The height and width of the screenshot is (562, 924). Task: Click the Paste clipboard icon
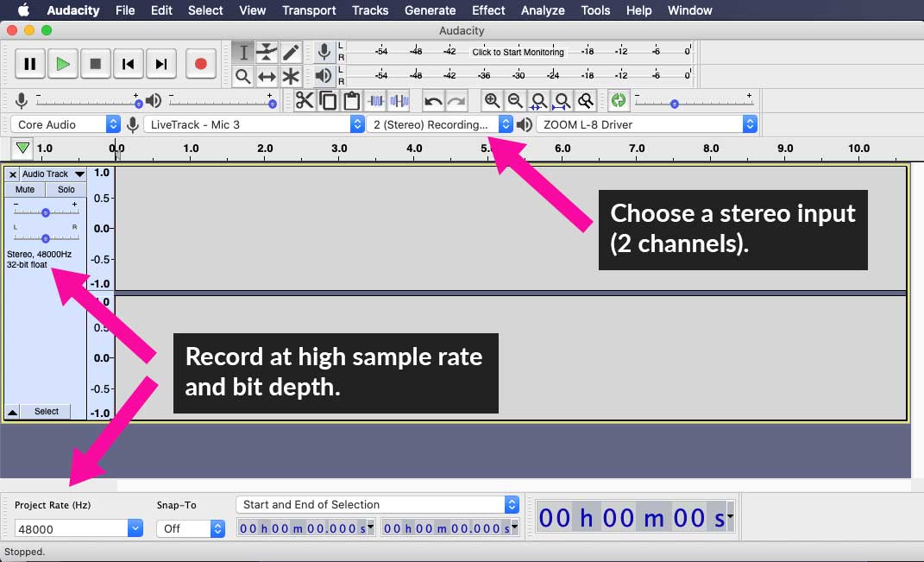[352, 101]
